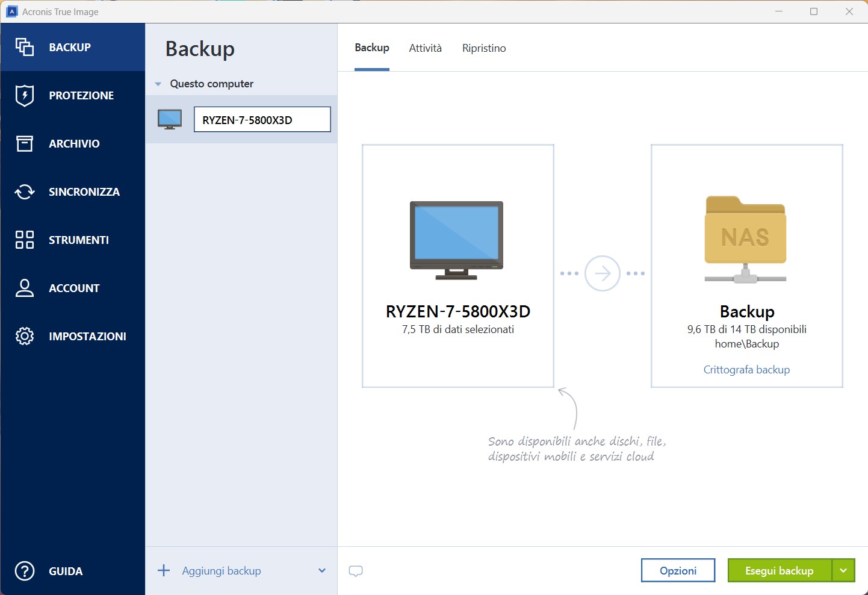
Task: Collapse the Questo computer section
Action: click(158, 84)
